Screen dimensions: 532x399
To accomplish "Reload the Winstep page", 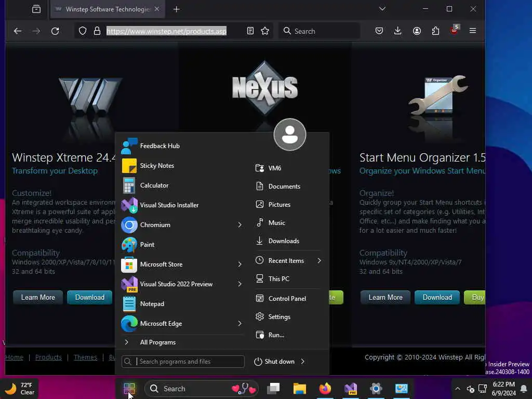I will tap(55, 31).
